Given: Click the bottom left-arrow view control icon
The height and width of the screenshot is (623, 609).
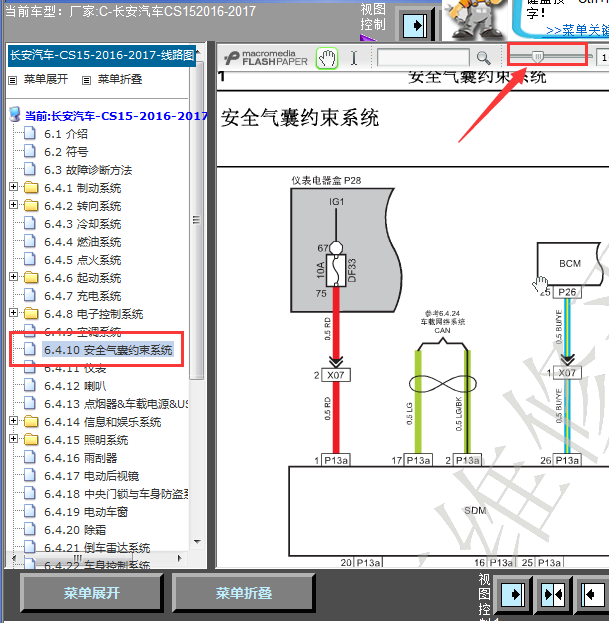Looking at the screenshot, I should (x=592, y=594).
